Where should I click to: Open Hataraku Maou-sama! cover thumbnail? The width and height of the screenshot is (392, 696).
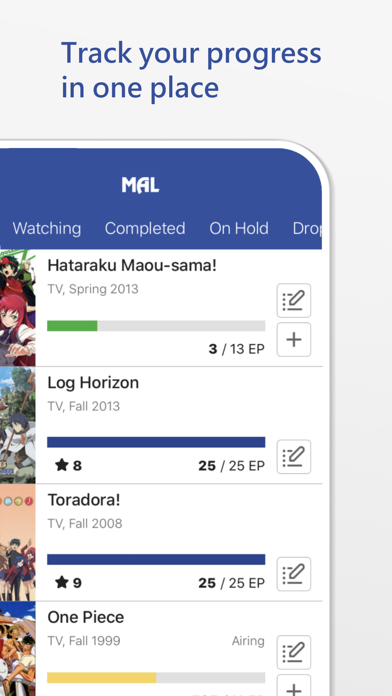click(18, 308)
